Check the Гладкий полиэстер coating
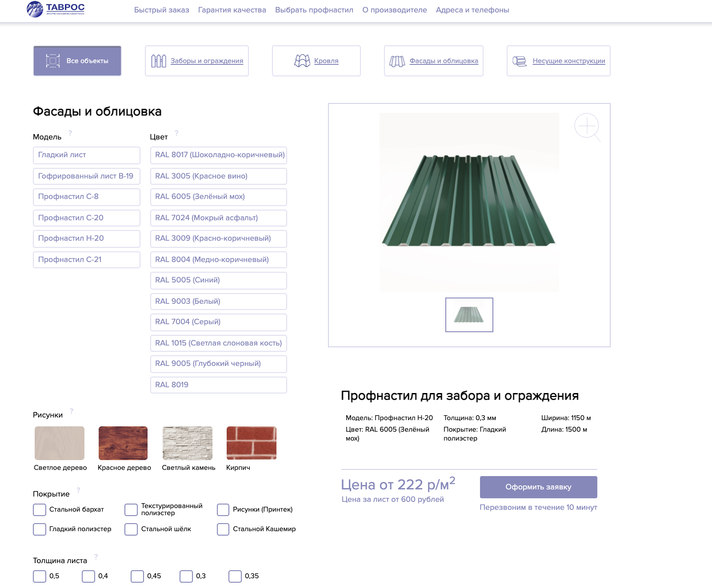This screenshot has width=712, height=588. 40,529
